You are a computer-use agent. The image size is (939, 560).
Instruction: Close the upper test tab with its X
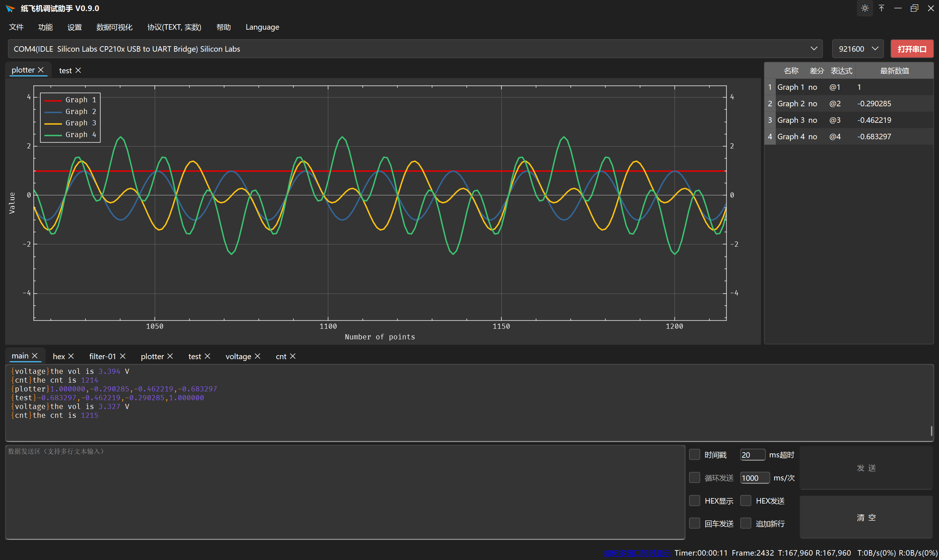pos(78,70)
